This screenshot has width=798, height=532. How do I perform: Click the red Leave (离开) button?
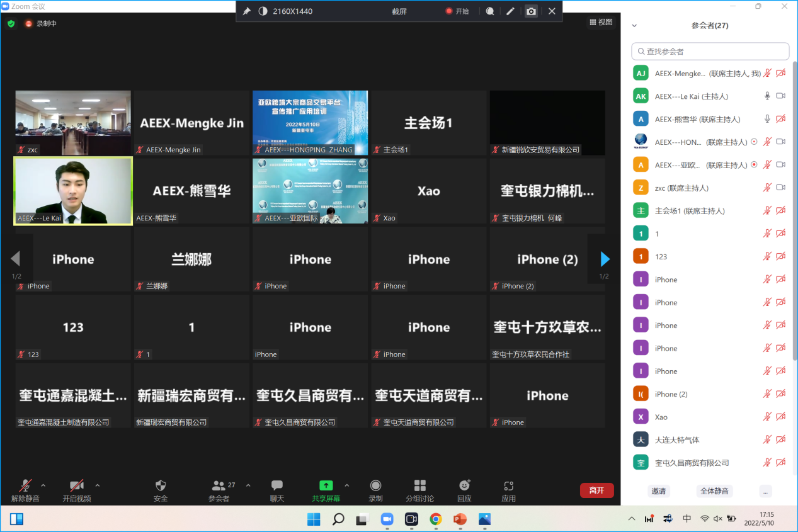[x=596, y=490]
